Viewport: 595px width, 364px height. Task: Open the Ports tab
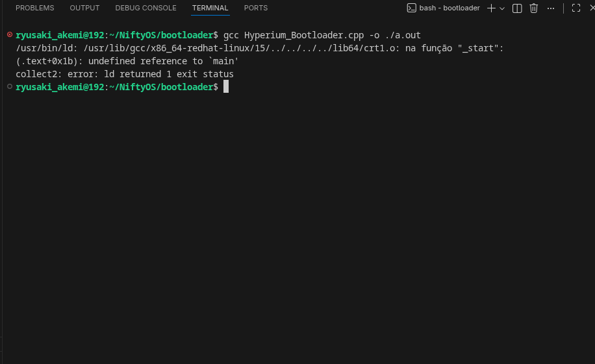click(256, 8)
